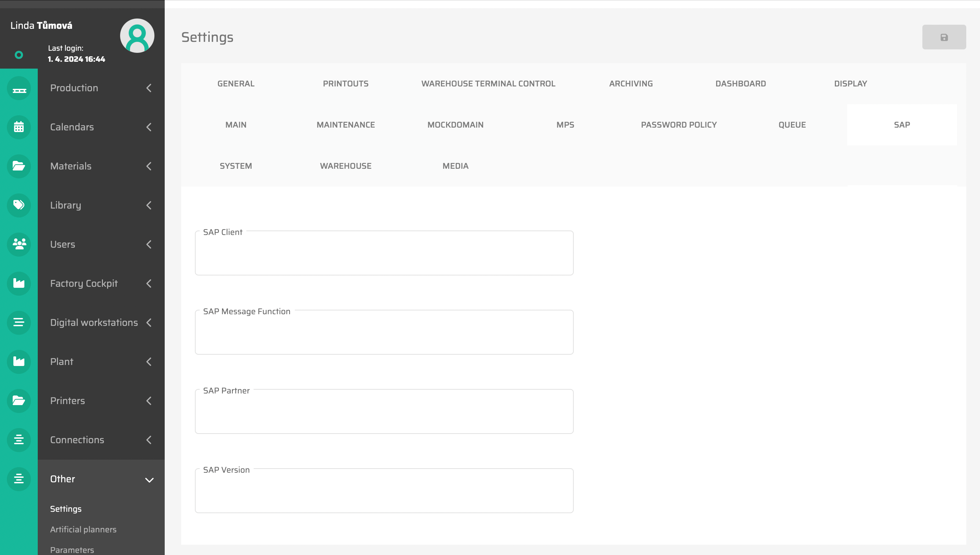Open Parameters link under Other
The width and height of the screenshot is (980, 555).
pyautogui.click(x=72, y=550)
